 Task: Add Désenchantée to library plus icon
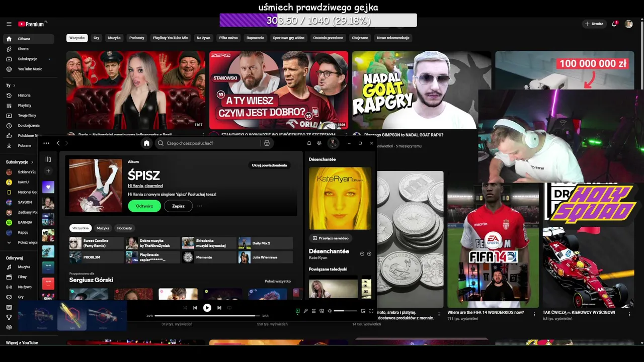pyautogui.click(x=369, y=254)
